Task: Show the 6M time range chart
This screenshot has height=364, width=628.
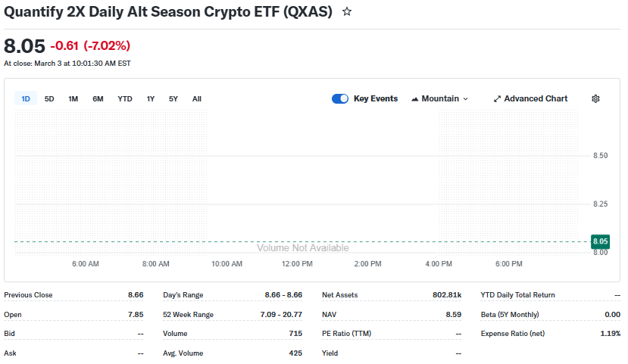Action: (98, 98)
